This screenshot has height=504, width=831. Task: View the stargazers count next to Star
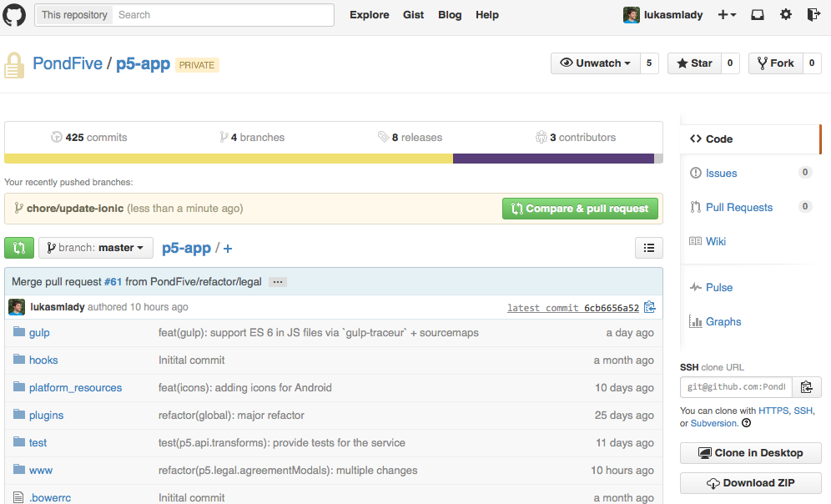coord(730,63)
